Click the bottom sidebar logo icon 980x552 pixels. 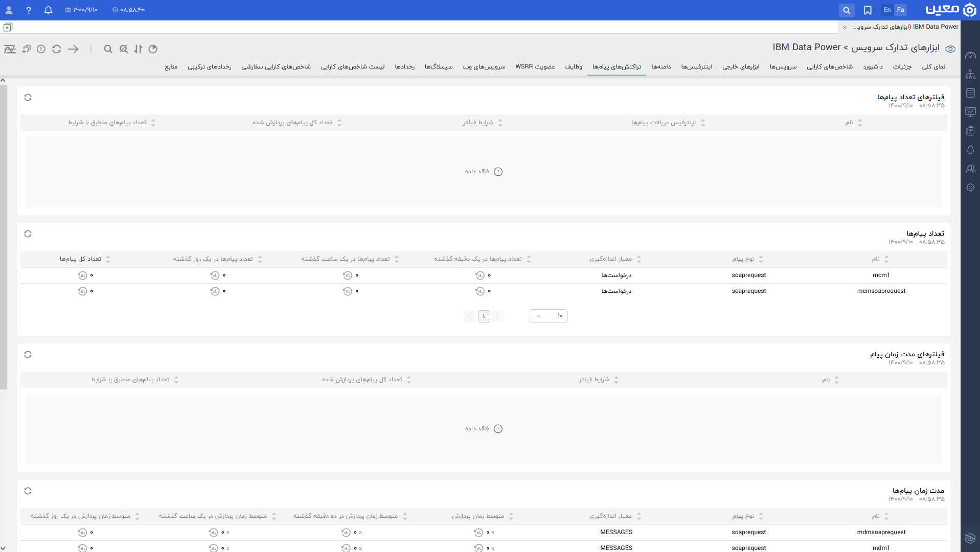tap(970, 538)
